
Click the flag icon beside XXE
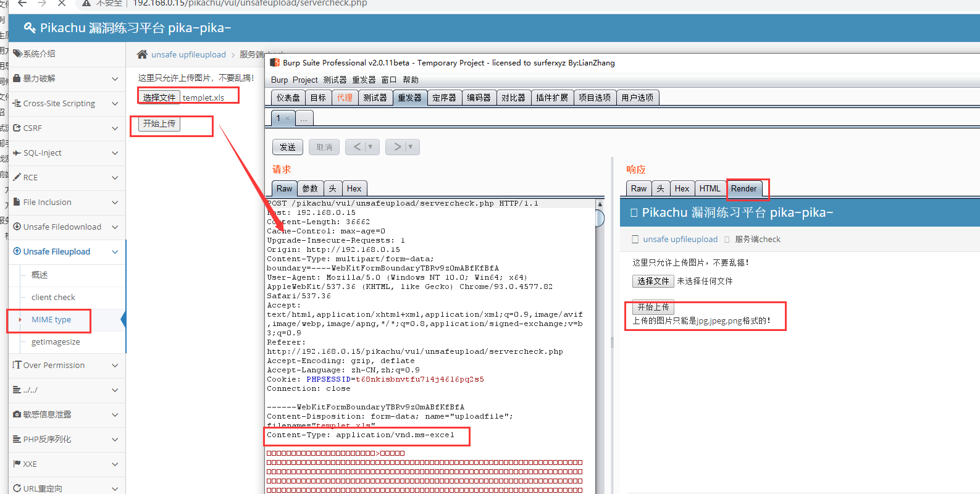pyautogui.click(x=17, y=464)
